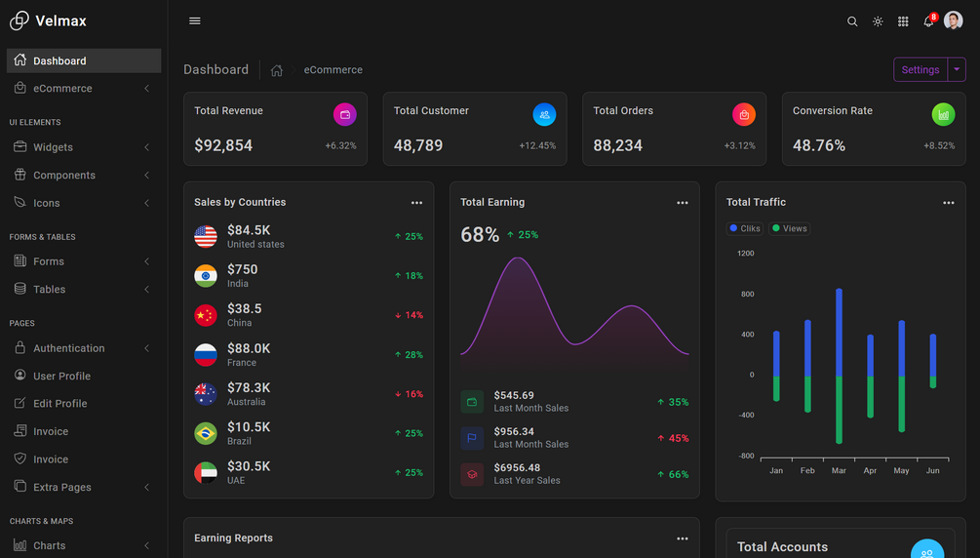This screenshot has width=980, height=558.
Task: Toggle the Views legend series
Action: tap(790, 228)
